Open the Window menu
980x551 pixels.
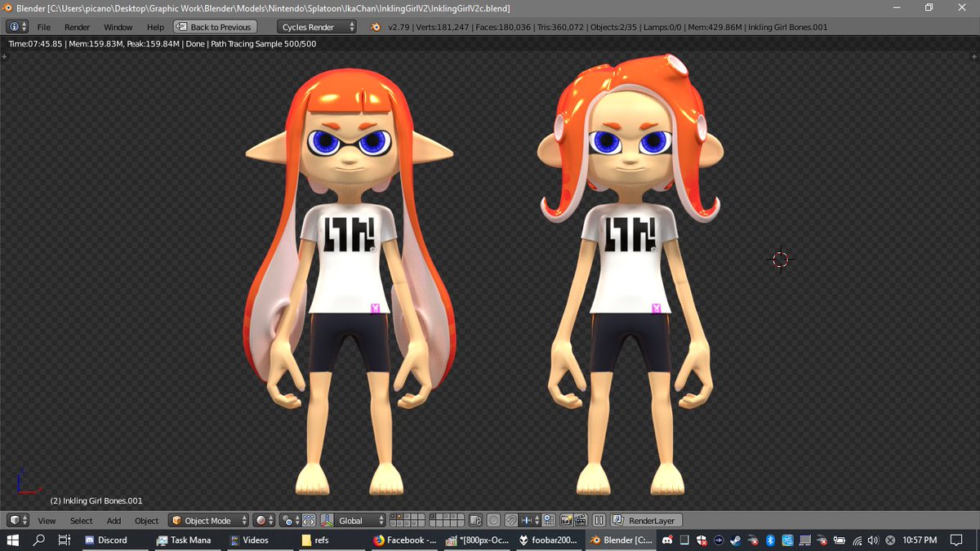pos(118,27)
